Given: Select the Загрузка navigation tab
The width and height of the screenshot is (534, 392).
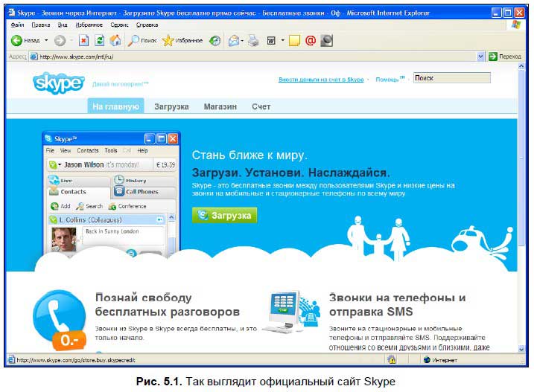Looking at the screenshot, I should [171, 107].
